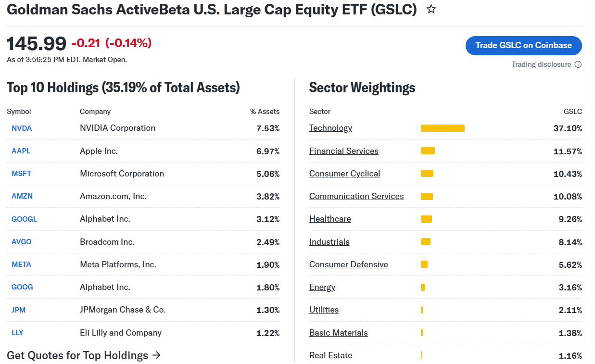Open JPM symbol link
This screenshot has width=595, height=364.
pyautogui.click(x=18, y=310)
